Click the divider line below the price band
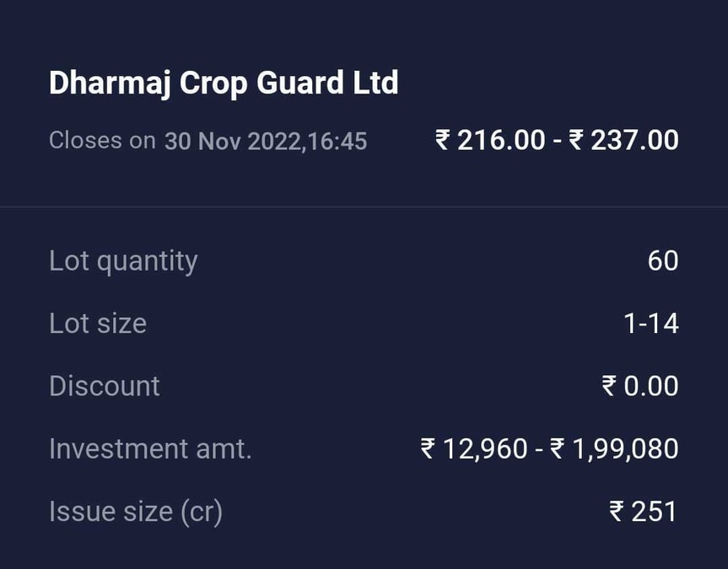The image size is (728, 569). tap(364, 201)
